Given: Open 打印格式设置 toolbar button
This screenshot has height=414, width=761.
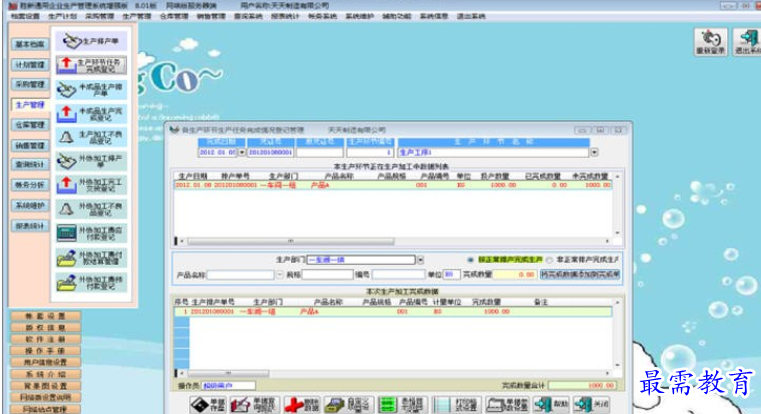Looking at the screenshot, I should (457, 404).
